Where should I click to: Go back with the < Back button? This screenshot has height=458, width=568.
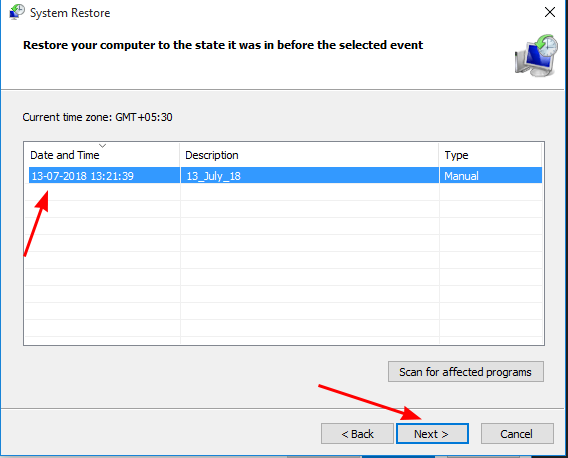click(357, 434)
